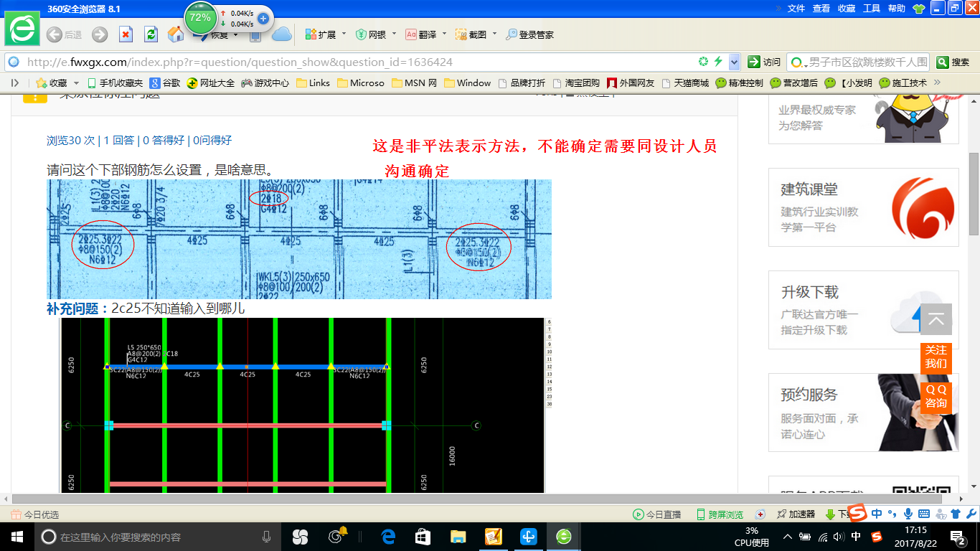Click the 搜索 search button
Viewport: 980px width, 551px height.
(x=953, y=62)
